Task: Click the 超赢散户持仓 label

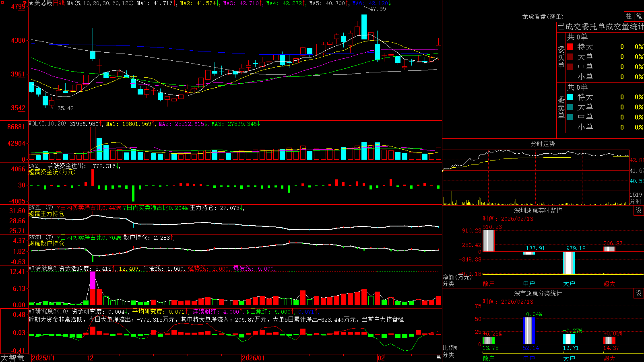Action: [x=46, y=243]
